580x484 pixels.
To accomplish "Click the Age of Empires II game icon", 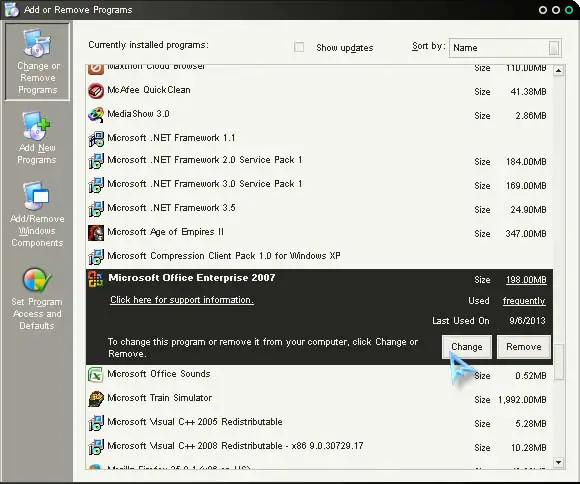I will pyautogui.click(x=96, y=233).
